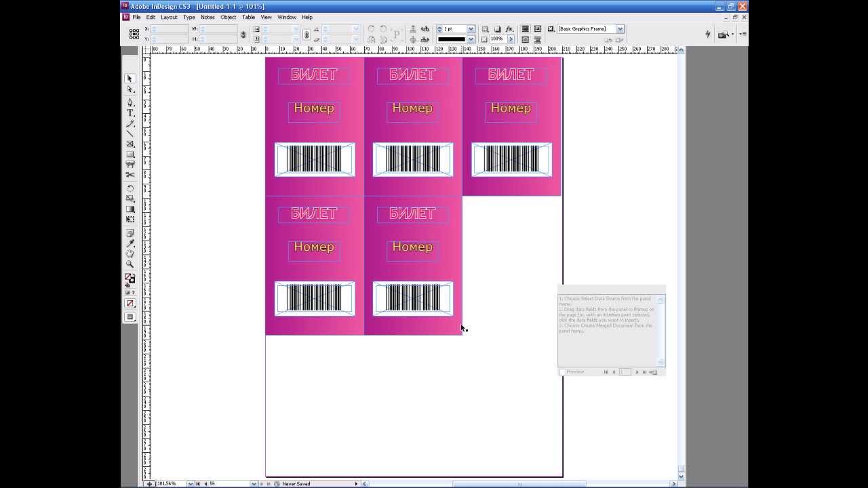Click Apply None red slash button
Viewport: 868px width, 488px height.
pyautogui.click(x=130, y=303)
